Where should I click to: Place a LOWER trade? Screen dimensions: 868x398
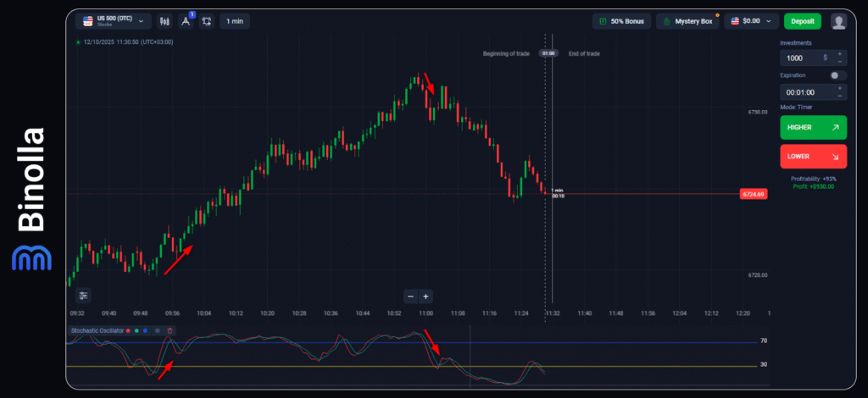[813, 157]
